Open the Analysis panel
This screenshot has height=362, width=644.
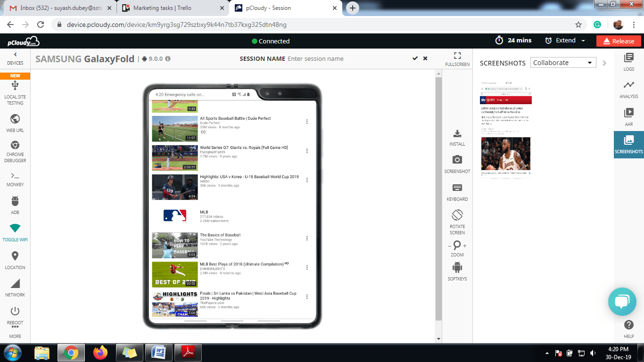pos(629,90)
